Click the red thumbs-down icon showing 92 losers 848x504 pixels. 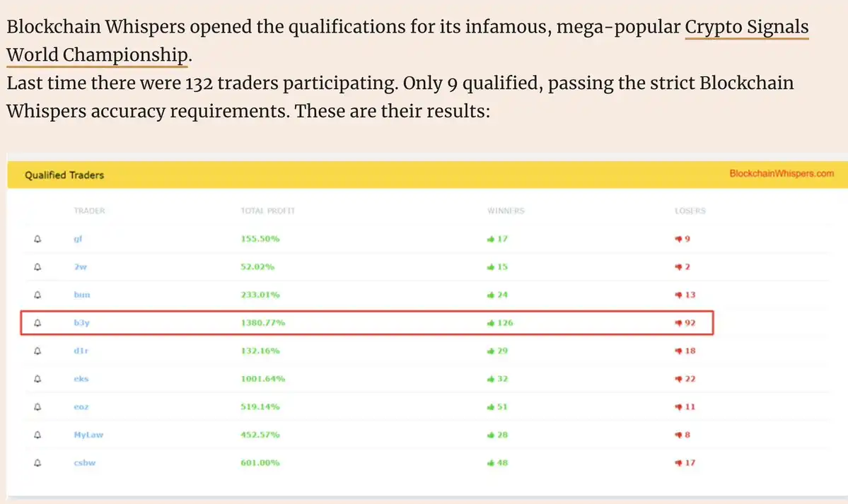pyautogui.click(x=678, y=323)
